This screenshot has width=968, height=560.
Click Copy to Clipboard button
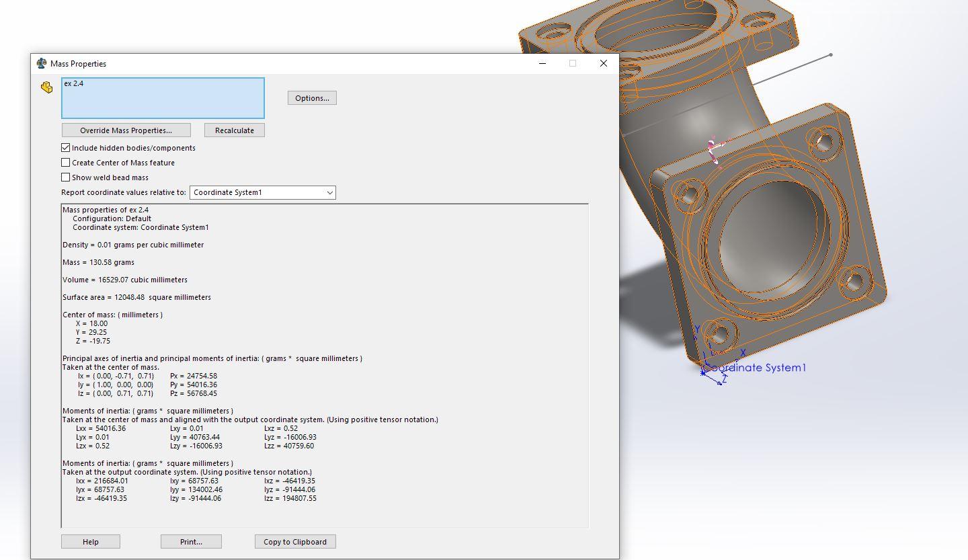point(295,542)
